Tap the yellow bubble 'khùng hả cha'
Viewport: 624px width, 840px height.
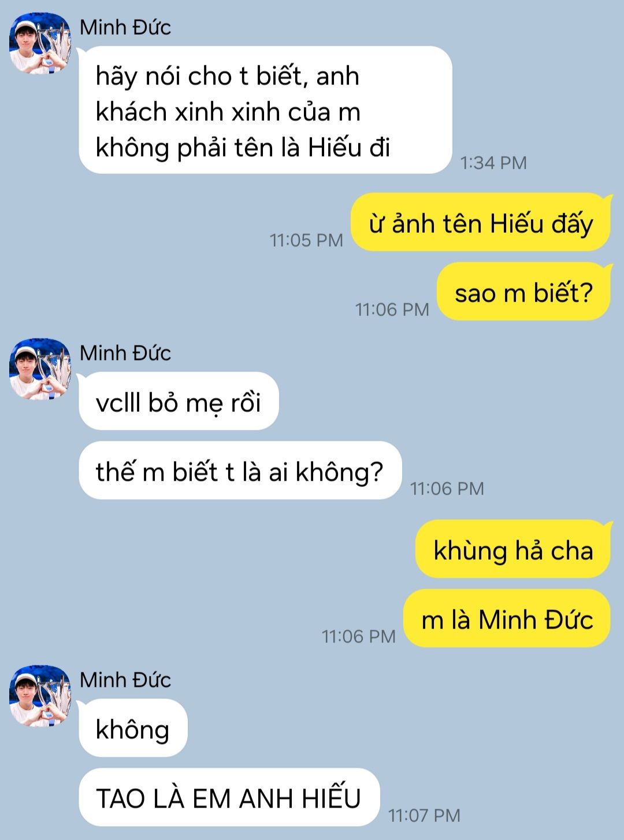point(513,549)
